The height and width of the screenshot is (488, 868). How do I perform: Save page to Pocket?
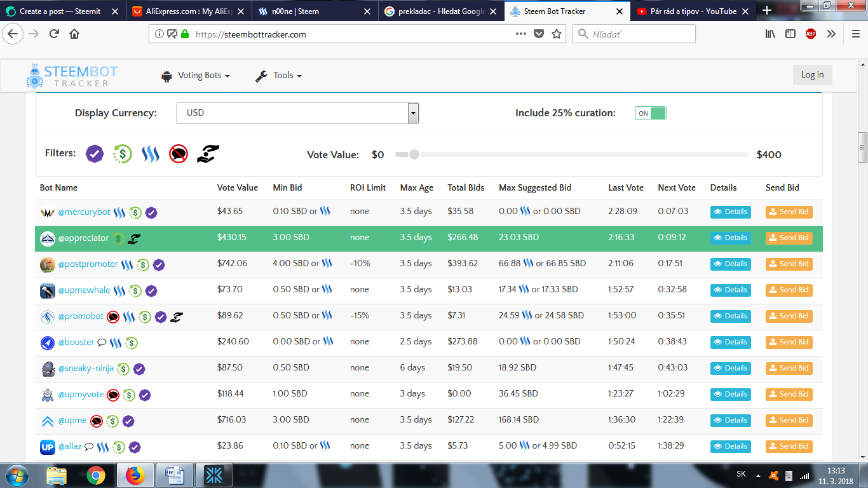click(539, 34)
